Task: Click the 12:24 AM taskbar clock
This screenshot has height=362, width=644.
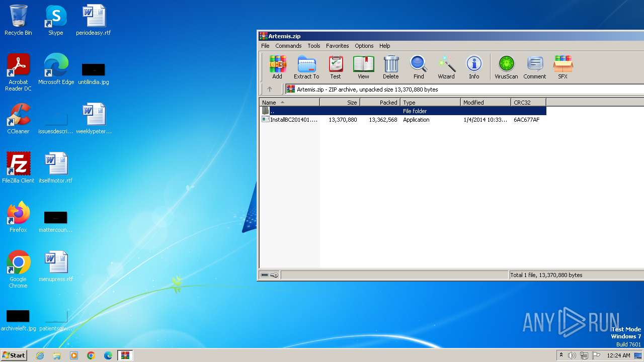Action: pyautogui.click(x=618, y=355)
